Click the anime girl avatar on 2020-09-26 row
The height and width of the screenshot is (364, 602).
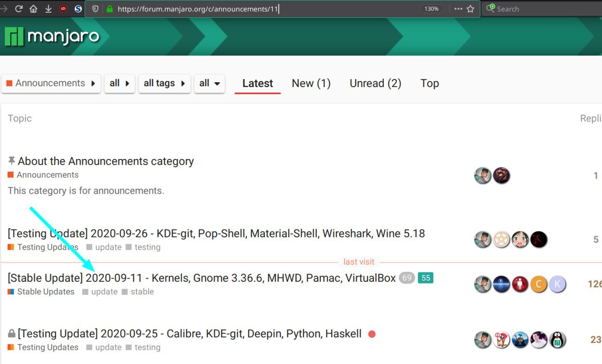[x=520, y=240]
